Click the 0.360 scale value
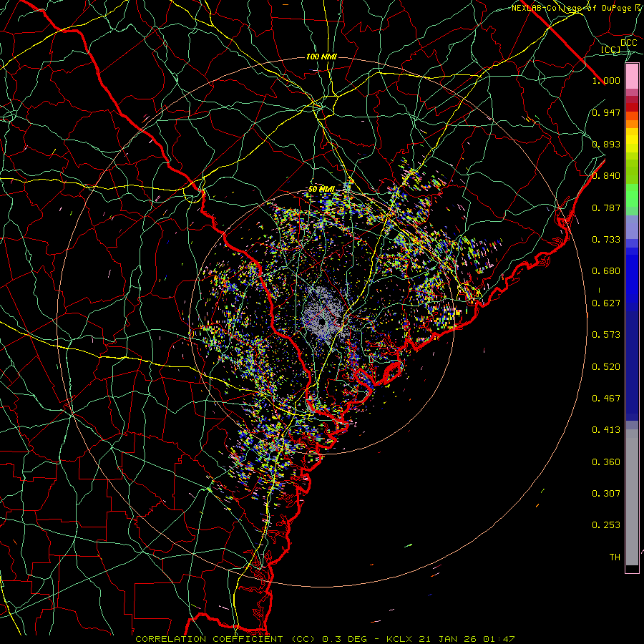Screen dimensions: 644x644 click(606, 462)
